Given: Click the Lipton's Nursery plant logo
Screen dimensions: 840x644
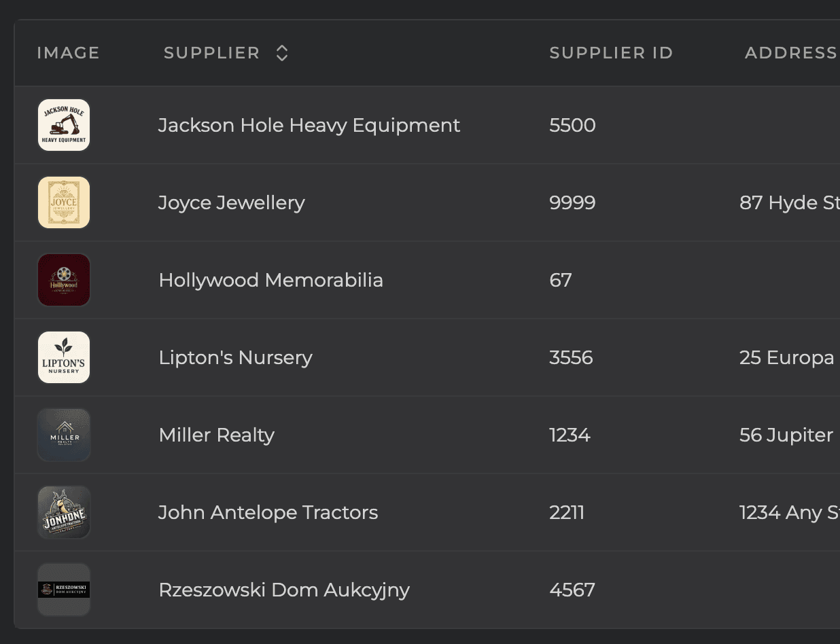Looking at the screenshot, I should (63, 357).
